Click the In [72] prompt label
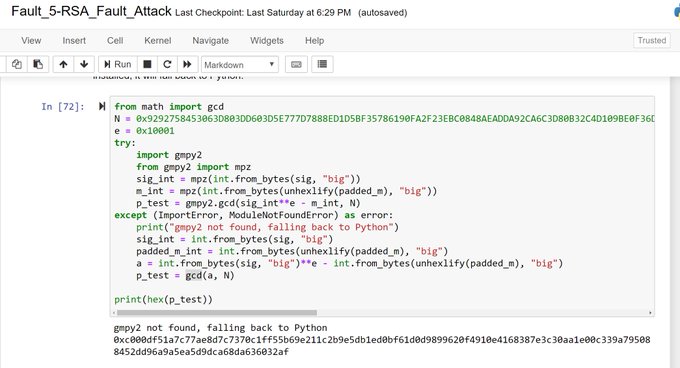 point(63,107)
